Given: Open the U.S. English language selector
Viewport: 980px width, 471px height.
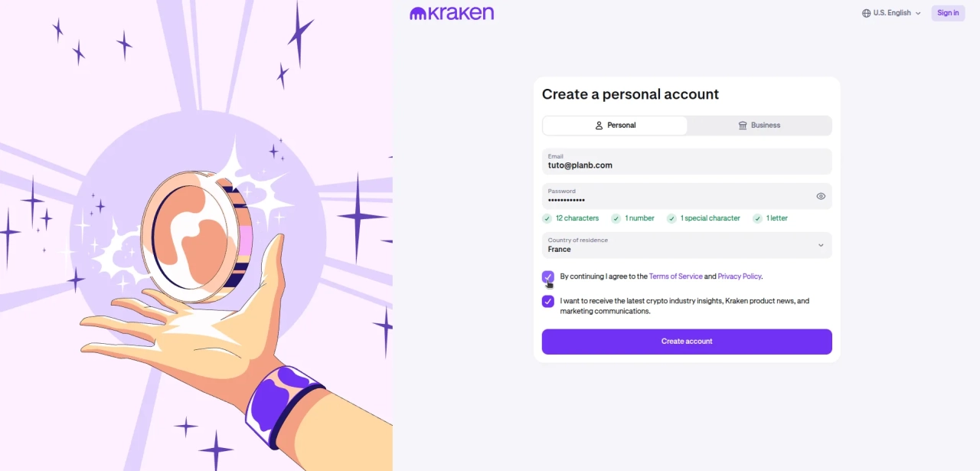Looking at the screenshot, I should pyautogui.click(x=891, y=13).
